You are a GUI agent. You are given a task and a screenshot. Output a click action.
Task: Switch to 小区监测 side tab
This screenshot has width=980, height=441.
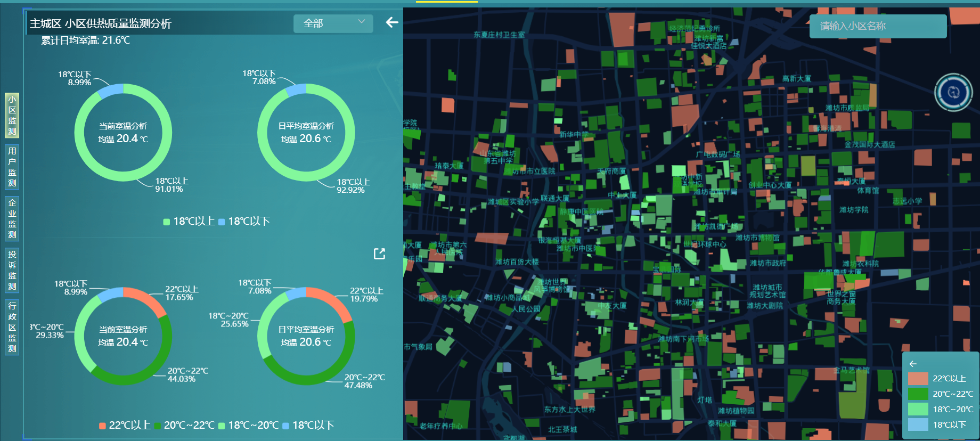[12, 116]
